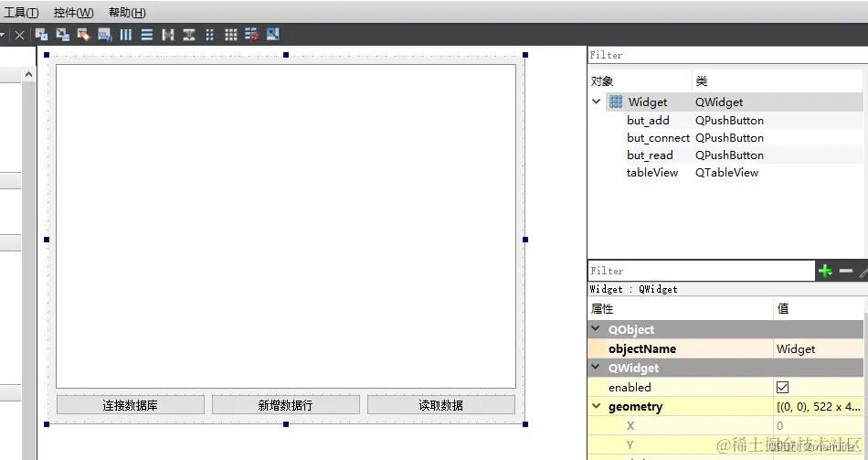
Task: Open the 工具(T) menu
Action: (21, 12)
